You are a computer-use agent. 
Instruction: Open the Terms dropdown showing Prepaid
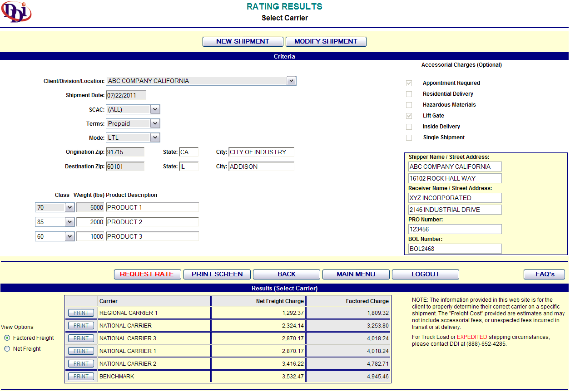(133, 123)
